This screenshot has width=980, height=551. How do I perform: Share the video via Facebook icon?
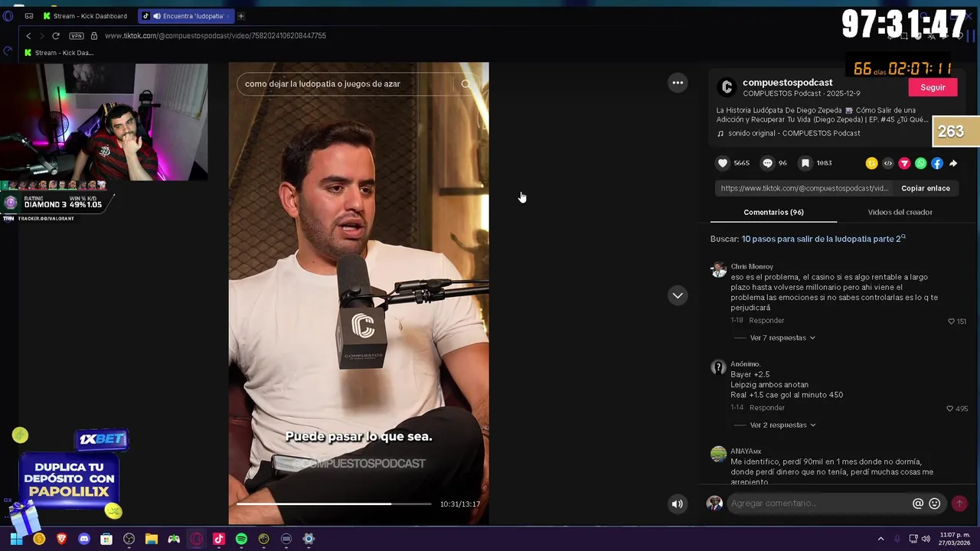pyautogui.click(x=936, y=163)
